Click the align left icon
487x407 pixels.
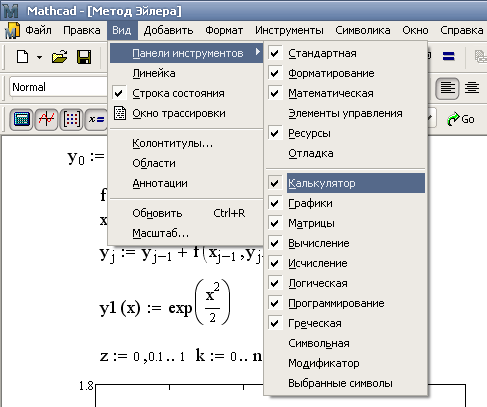click(x=447, y=88)
